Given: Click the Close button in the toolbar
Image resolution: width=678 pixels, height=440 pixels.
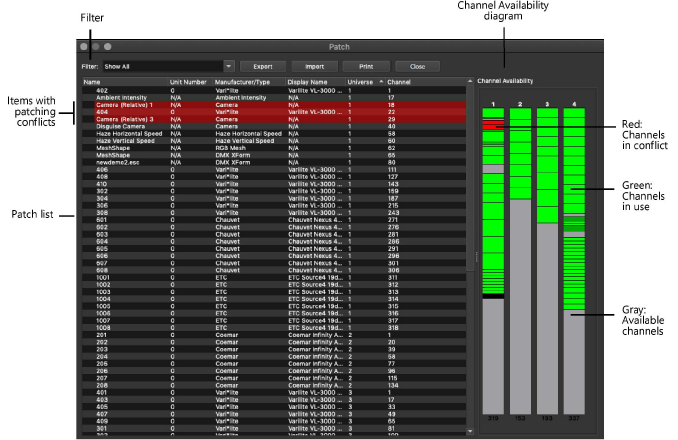Looking at the screenshot, I should pyautogui.click(x=417, y=67).
